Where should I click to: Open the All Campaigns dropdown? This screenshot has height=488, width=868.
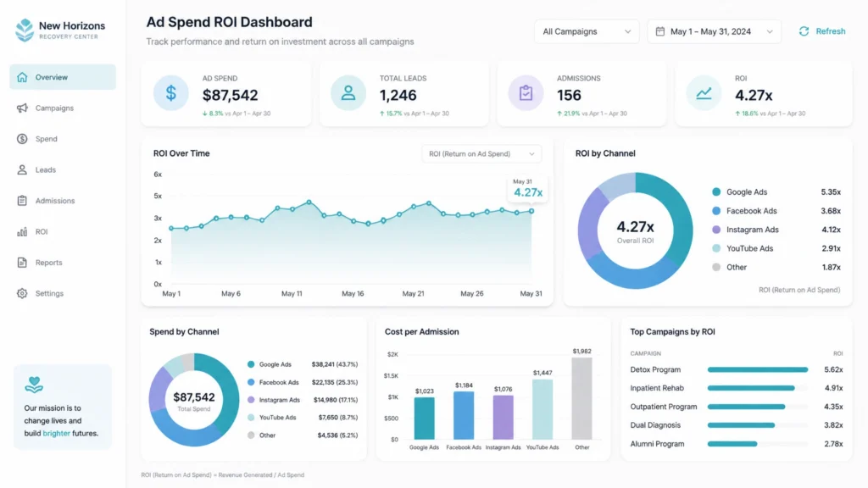point(587,31)
